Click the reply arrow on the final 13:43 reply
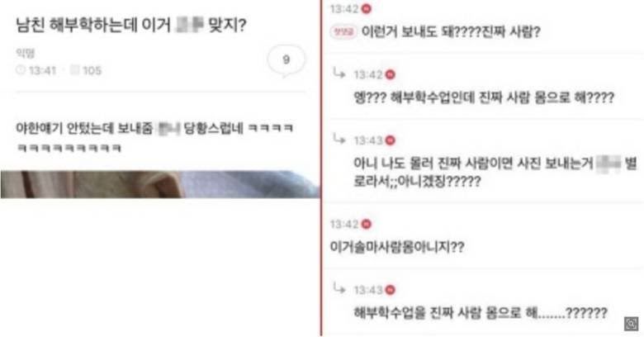 pos(339,288)
